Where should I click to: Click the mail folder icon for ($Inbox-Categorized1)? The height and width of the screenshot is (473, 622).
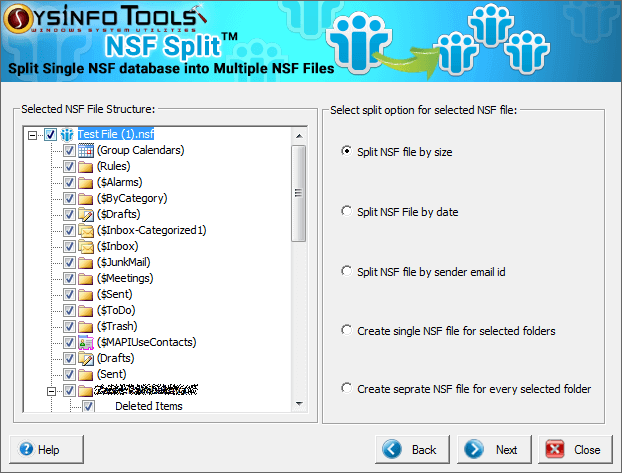[x=86, y=231]
